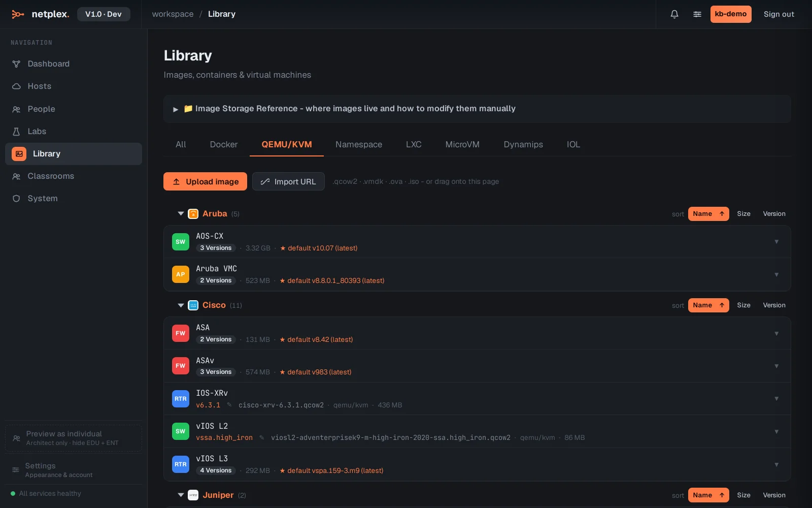Click the Classrooms sidebar icon

[16, 176]
